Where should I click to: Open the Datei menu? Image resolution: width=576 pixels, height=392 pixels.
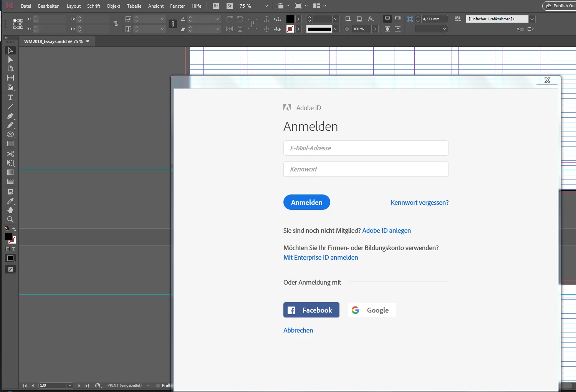(x=26, y=6)
